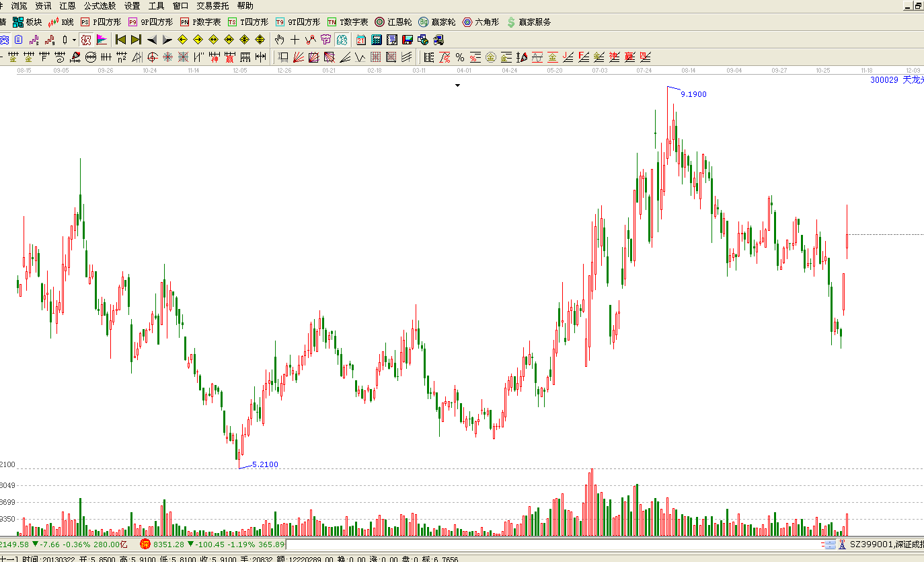
Task: Click the 板块 sector button
Action: coord(27,22)
